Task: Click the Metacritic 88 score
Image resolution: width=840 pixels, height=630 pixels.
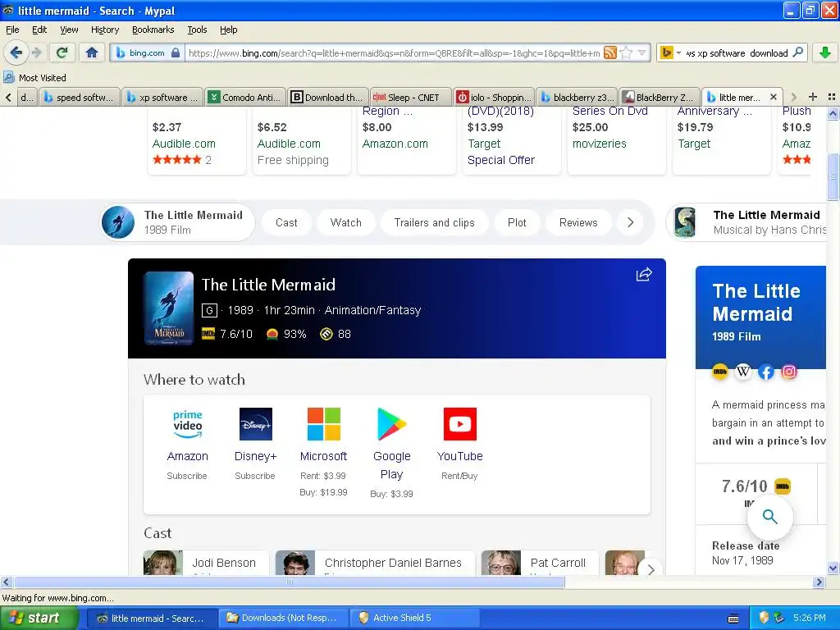Action: pyautogui.click(x=336, y=334)
